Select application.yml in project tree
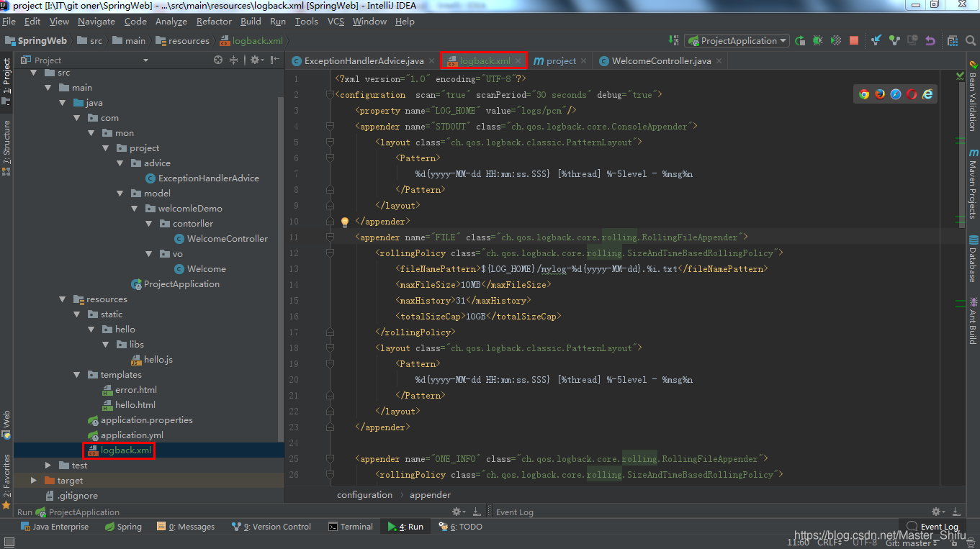This screenshot has width=980, height=549. point(132,435)
